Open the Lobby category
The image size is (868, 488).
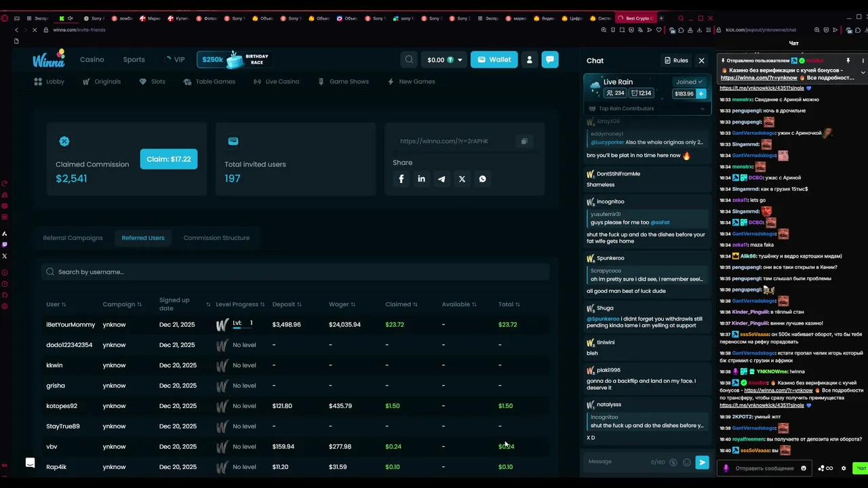(x=50, y=81)
